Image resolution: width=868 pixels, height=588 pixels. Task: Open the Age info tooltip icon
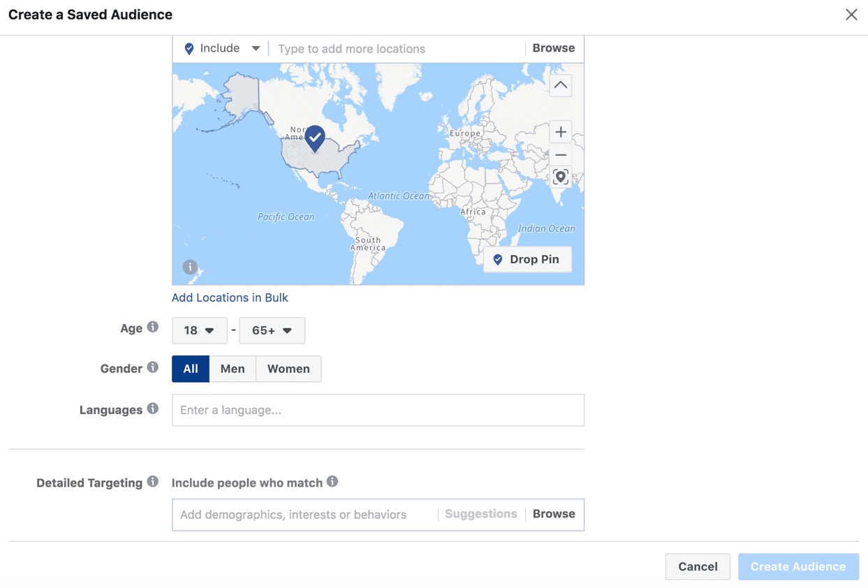(x=153, y=327)
